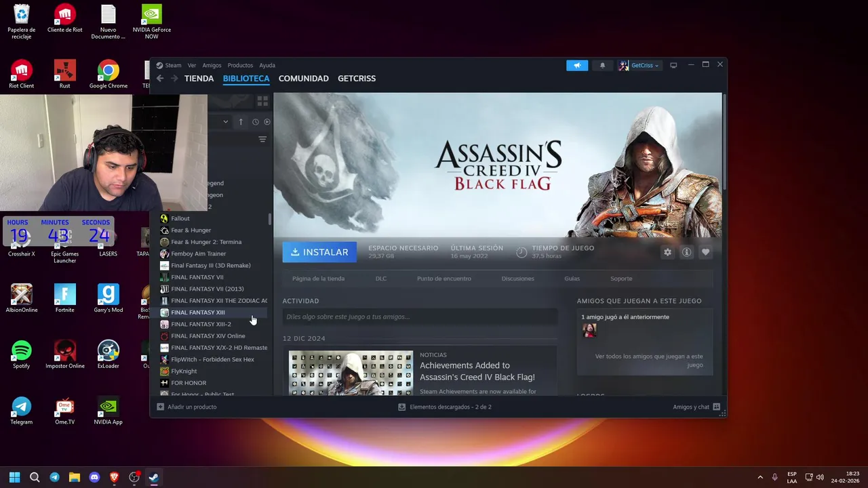Open NVIDIA App desktop shortcut
The image size is (868, 488).
(108, 411)
